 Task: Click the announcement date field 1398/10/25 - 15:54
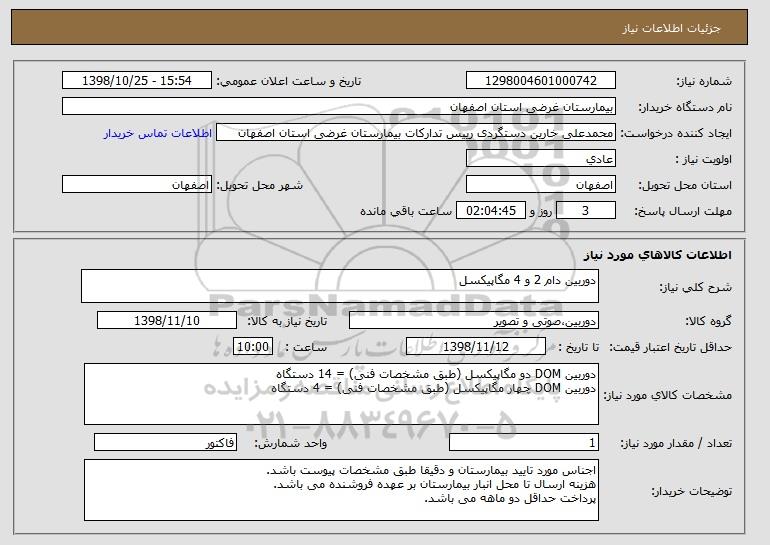[x=137, y=81]
